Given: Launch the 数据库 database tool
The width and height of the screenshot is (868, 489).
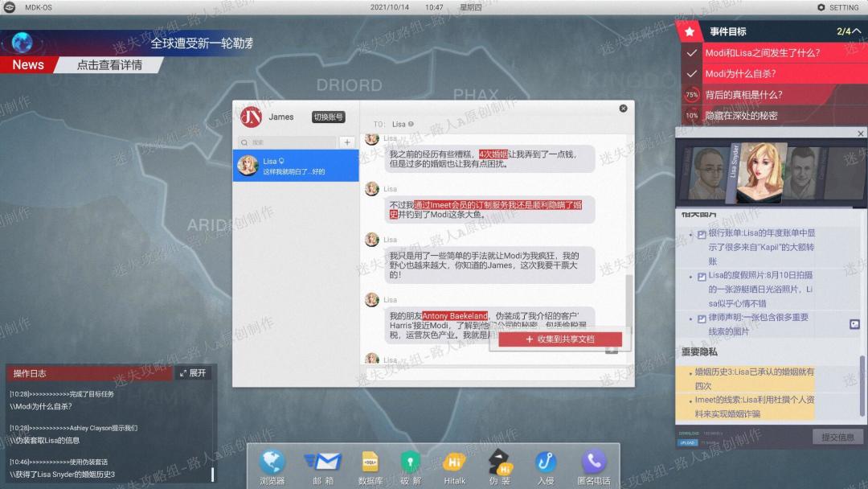Looking at the screenshot, I should [370, 465].
